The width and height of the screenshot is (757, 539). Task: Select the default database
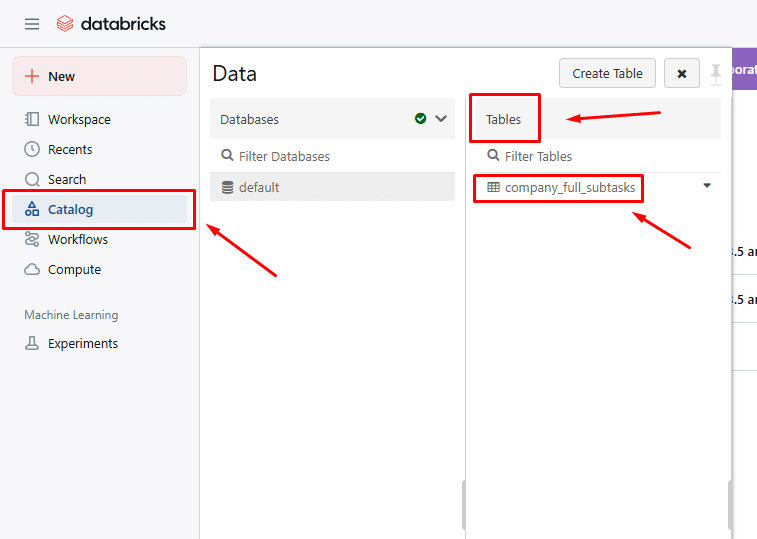(333, 187)
